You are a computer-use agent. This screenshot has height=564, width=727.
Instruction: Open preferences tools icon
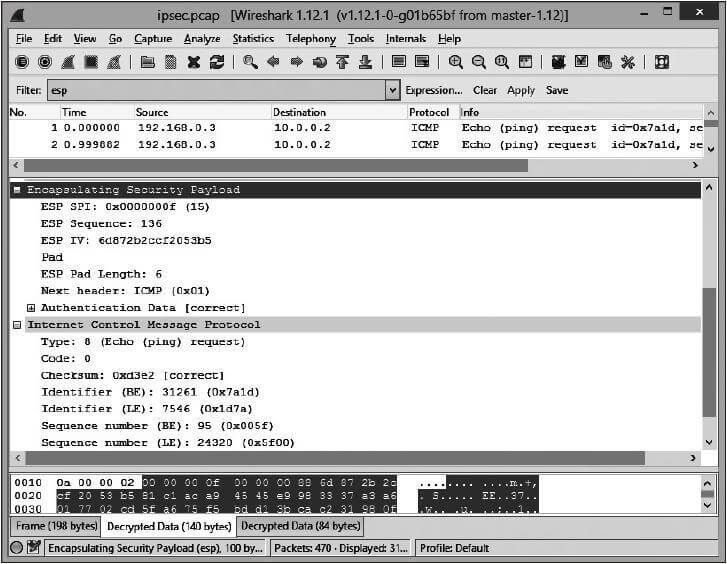(628, 62)
